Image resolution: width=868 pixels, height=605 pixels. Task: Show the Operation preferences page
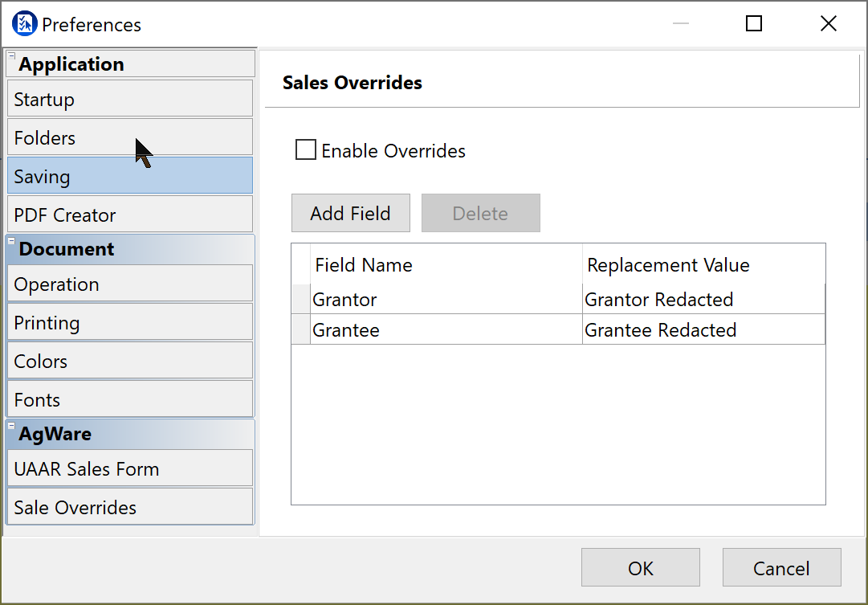pos(130,284)
